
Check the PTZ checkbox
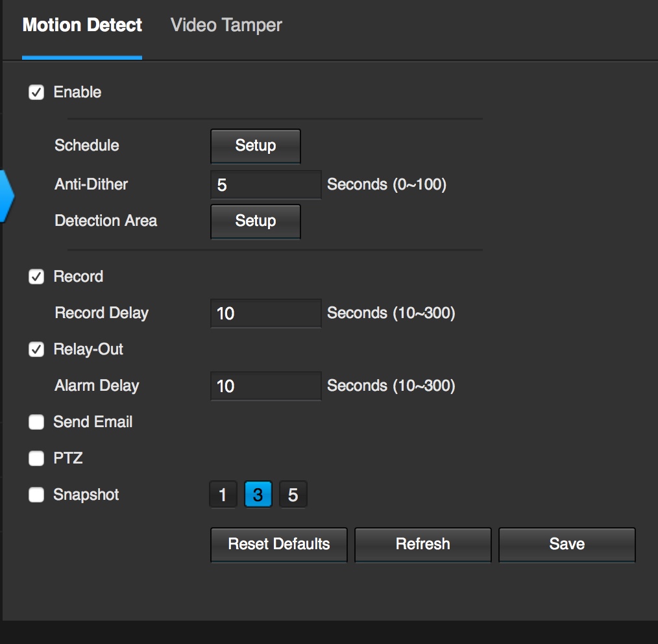point(36,458)
